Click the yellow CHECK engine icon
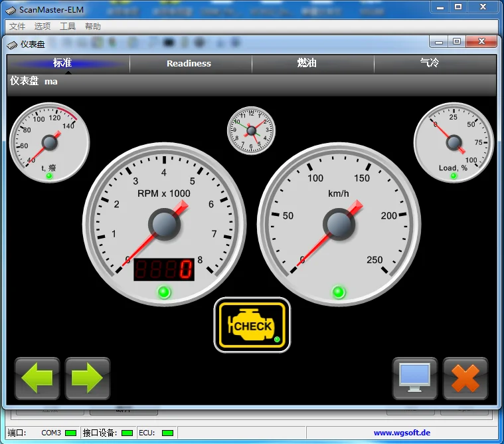 point(252,325)
